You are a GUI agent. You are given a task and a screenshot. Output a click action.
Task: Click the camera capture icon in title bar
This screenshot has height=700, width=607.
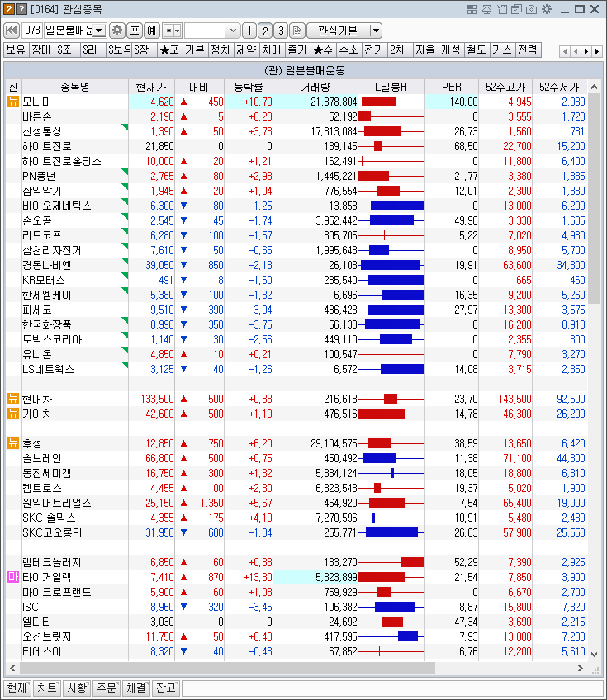coord(532,9)
